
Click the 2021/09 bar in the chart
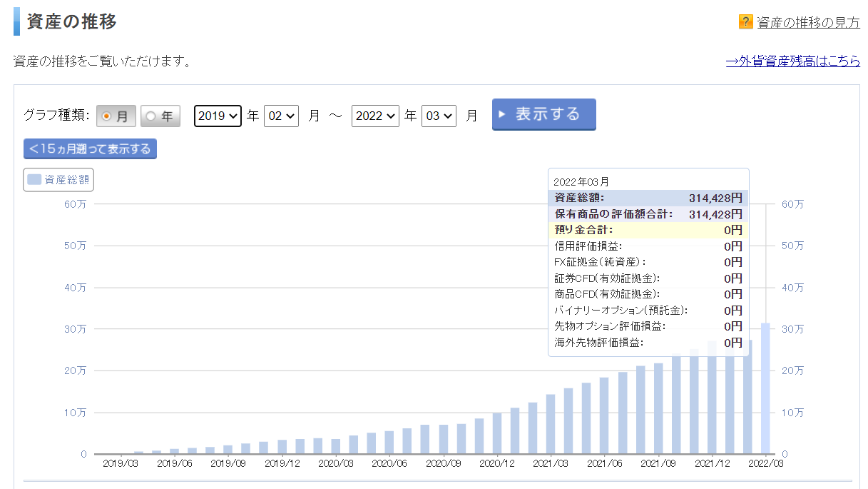[658, 408]
